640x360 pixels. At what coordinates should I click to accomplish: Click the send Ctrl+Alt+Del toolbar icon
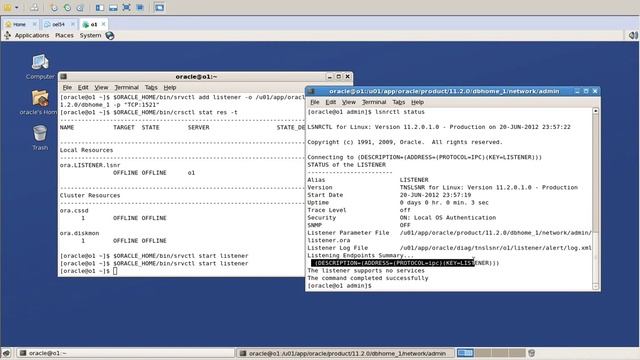35,7
